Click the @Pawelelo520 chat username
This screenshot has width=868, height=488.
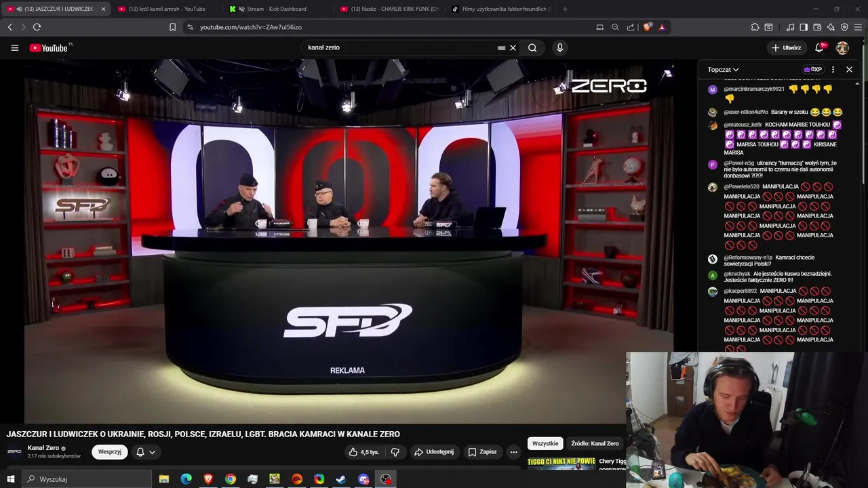tap(741, 186)
